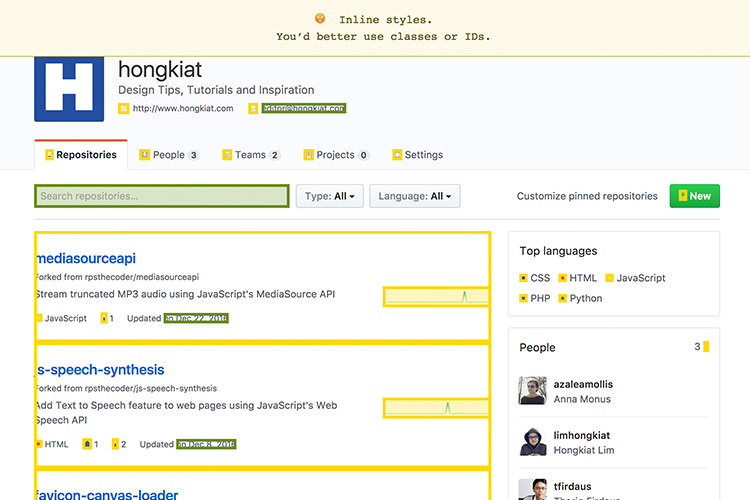Click the repo icon inside New button
This screenshot has height=500, width=750.
click(x=683, y=196)
